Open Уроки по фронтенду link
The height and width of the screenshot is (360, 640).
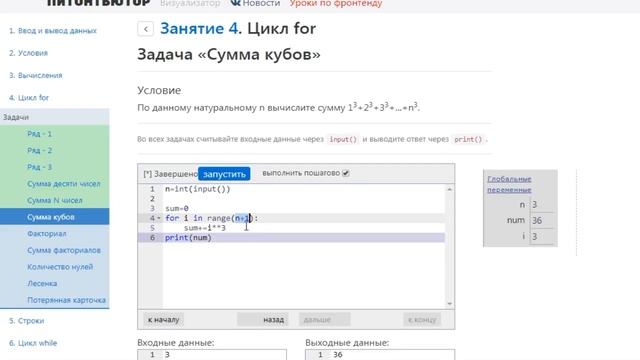point(336,3)
